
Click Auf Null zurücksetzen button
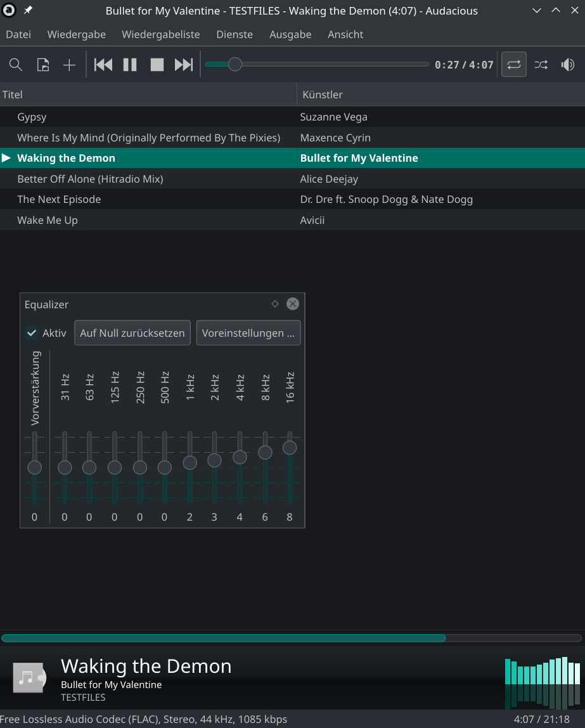point(132,333)
